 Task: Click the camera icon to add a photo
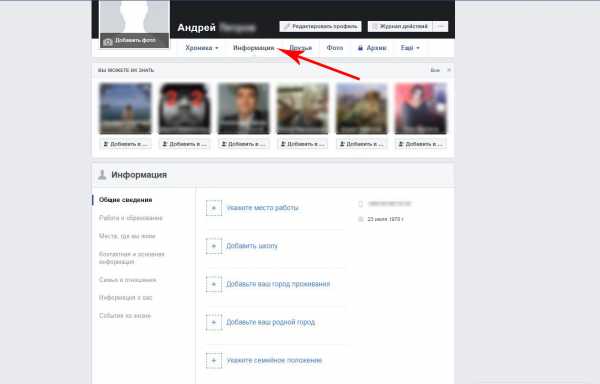tap(108, 42)
